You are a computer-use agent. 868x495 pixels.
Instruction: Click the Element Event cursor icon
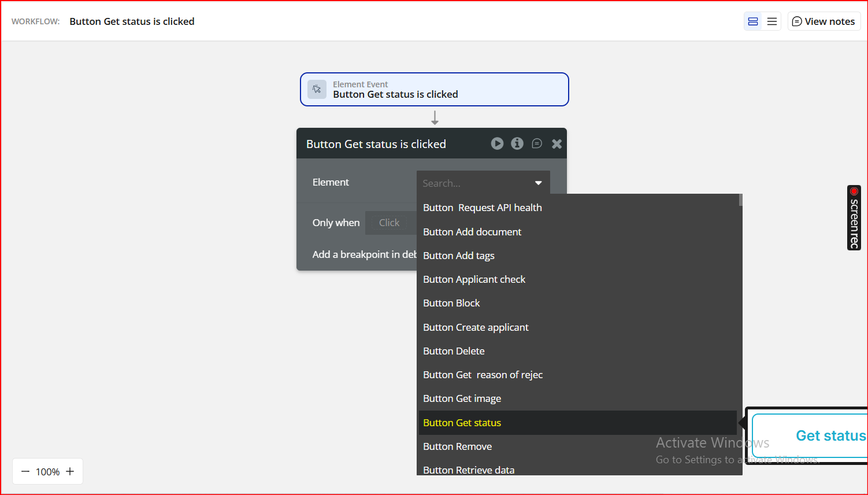(317, 89)
